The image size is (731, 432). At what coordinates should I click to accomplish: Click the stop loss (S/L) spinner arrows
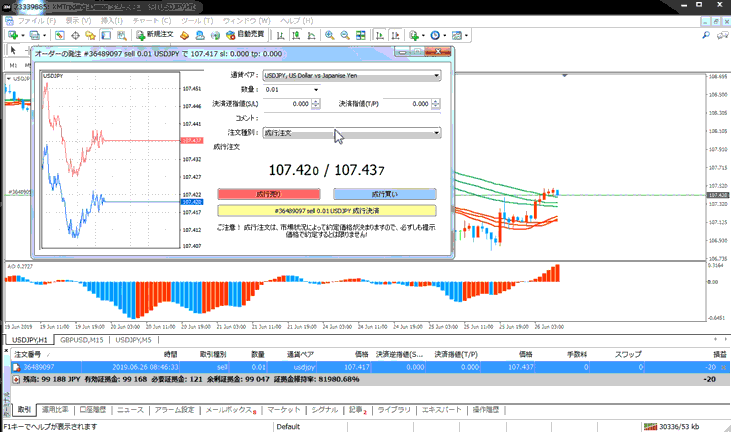point(316,104)
